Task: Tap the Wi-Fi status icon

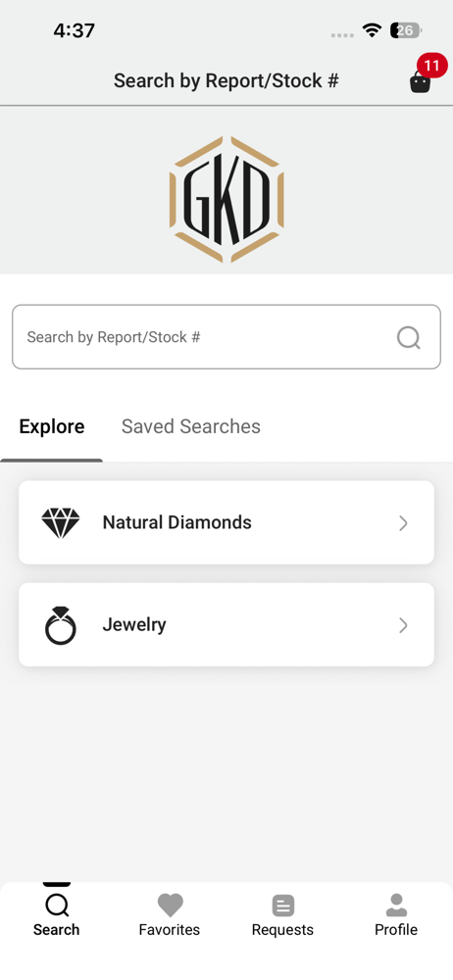Action: click(x=373, y=30)
